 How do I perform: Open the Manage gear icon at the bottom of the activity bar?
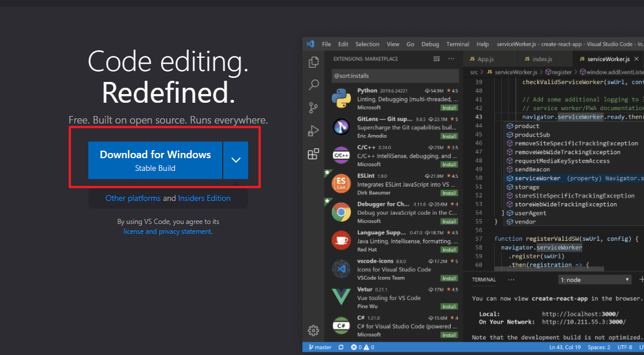pos(313,330)
